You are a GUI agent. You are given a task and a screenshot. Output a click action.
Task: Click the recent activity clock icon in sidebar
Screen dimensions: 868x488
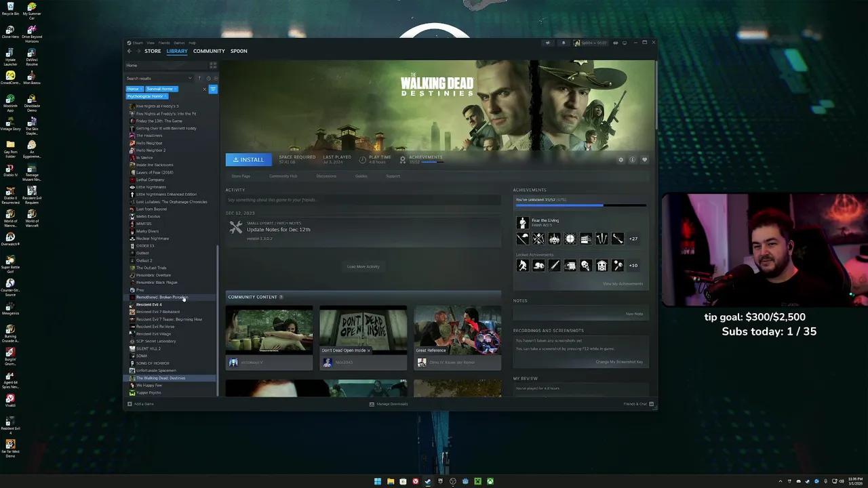tap(208, 79)
